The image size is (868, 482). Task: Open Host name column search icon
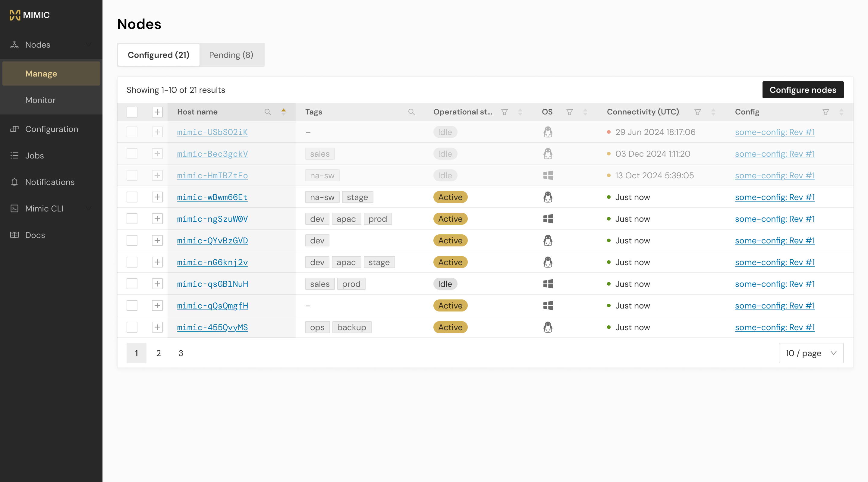click(268, 112)
